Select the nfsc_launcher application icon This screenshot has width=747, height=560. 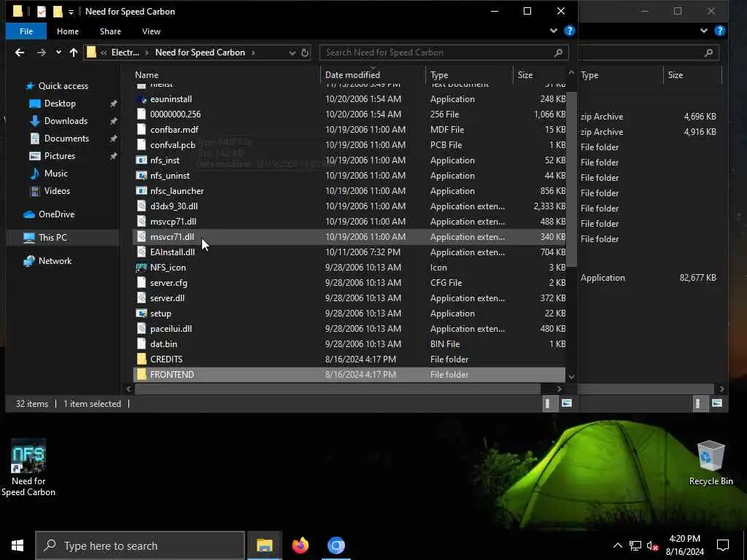click(142, 191)
